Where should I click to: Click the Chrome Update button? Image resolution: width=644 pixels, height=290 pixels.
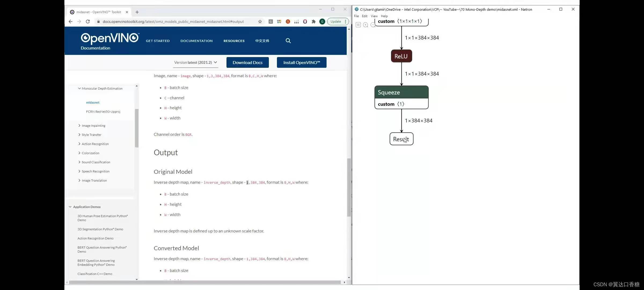tap(335, 21)
